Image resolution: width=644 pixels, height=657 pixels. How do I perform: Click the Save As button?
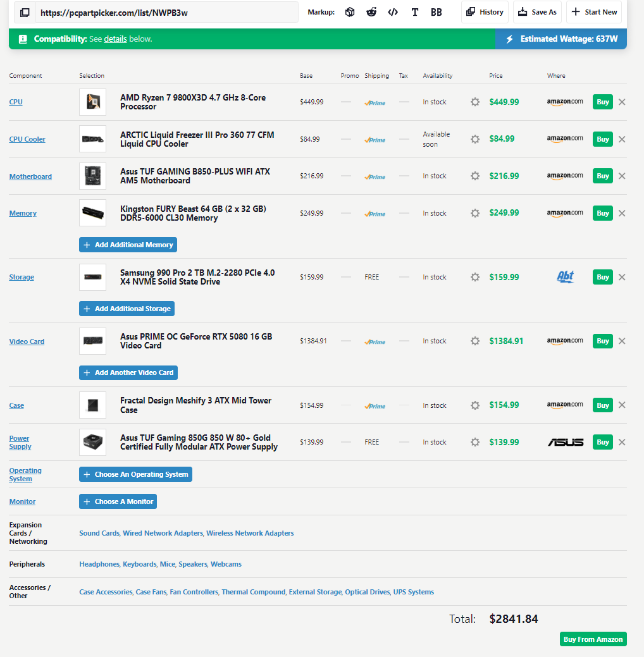(x=537, y=12)
